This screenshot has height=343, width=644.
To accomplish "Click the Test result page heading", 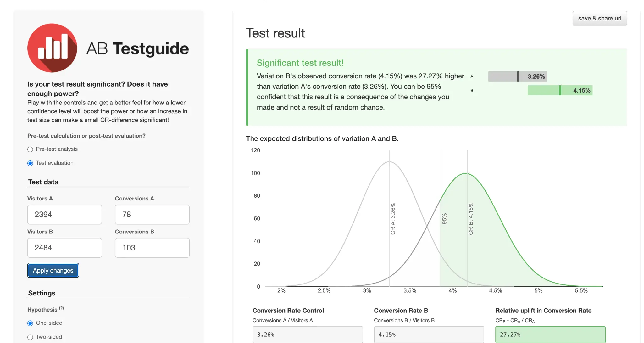I will tap(275, 33).
